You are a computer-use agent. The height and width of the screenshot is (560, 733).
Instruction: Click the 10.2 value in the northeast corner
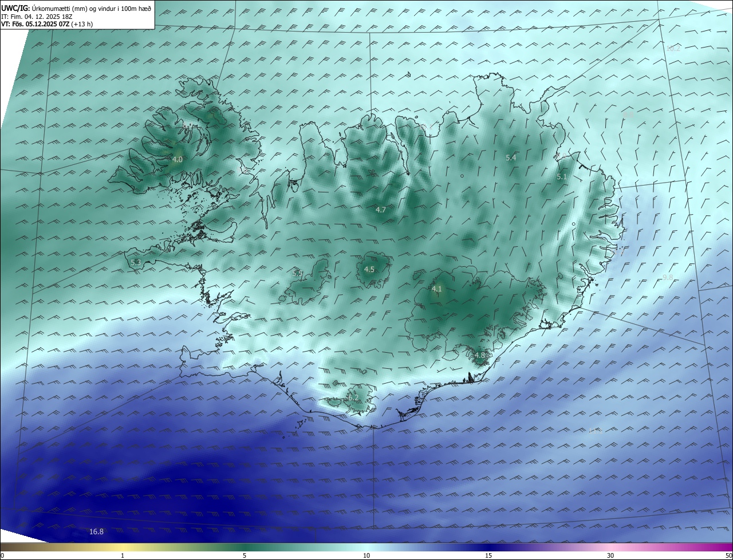[673, 48]
